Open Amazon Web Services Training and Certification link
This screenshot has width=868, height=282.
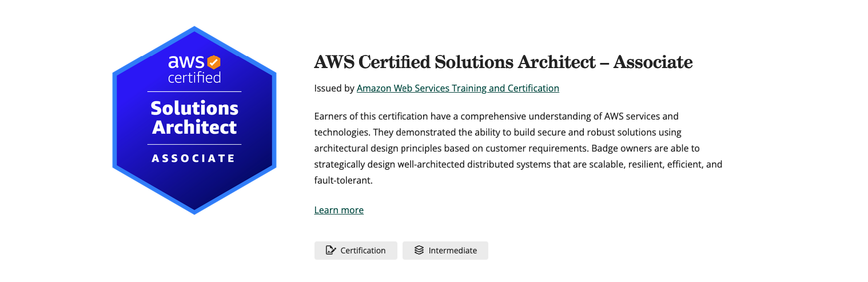(457, 88)
